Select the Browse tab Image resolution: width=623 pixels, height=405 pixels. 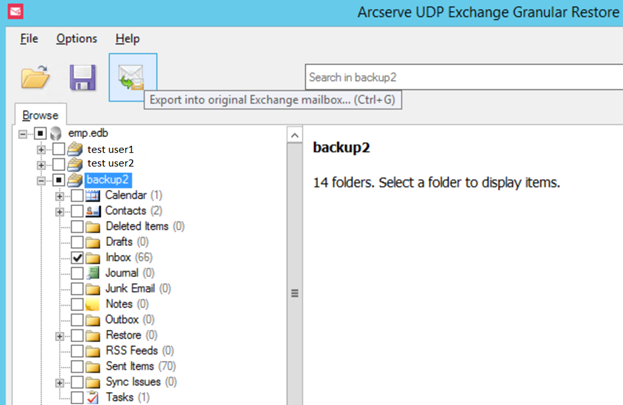40,115
